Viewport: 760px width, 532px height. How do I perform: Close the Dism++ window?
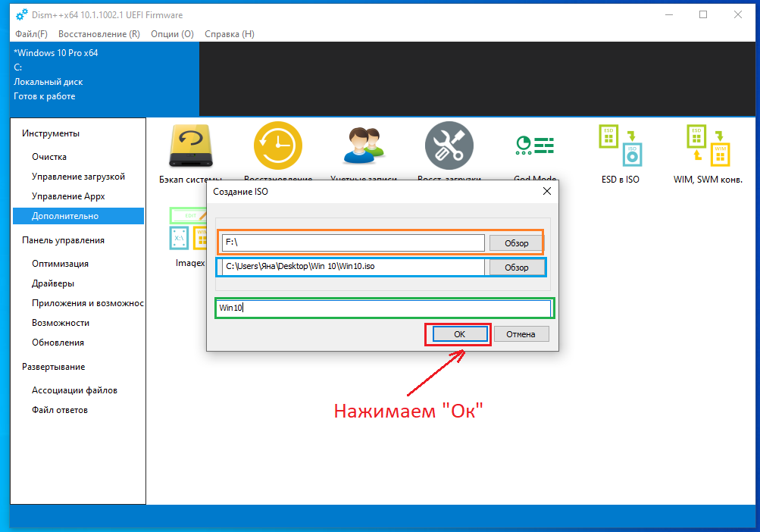point(738,15)
